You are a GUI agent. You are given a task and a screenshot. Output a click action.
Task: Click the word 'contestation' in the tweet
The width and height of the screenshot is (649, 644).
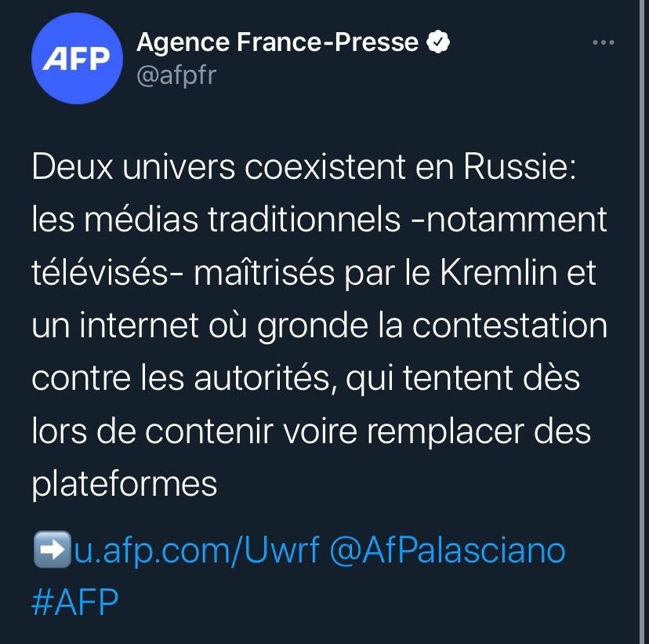[509, 326]
